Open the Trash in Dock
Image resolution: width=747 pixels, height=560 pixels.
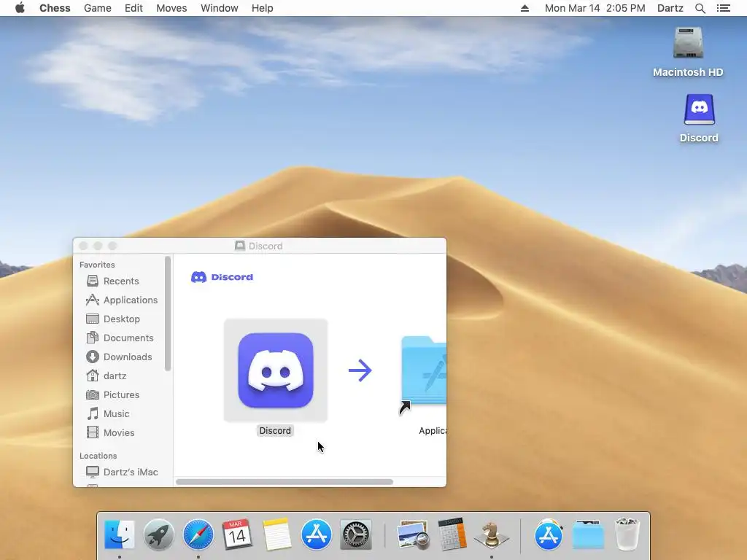[x=627, y=534]
